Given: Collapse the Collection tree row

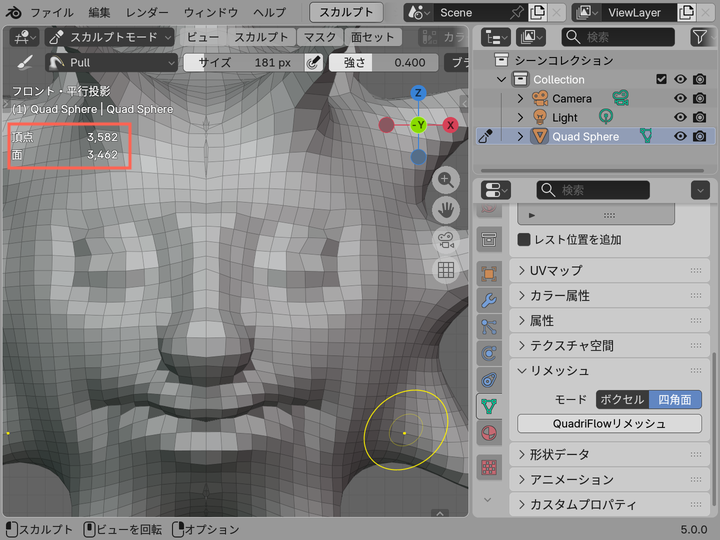Looking at the screenshot, I should [x=501, y=79].
